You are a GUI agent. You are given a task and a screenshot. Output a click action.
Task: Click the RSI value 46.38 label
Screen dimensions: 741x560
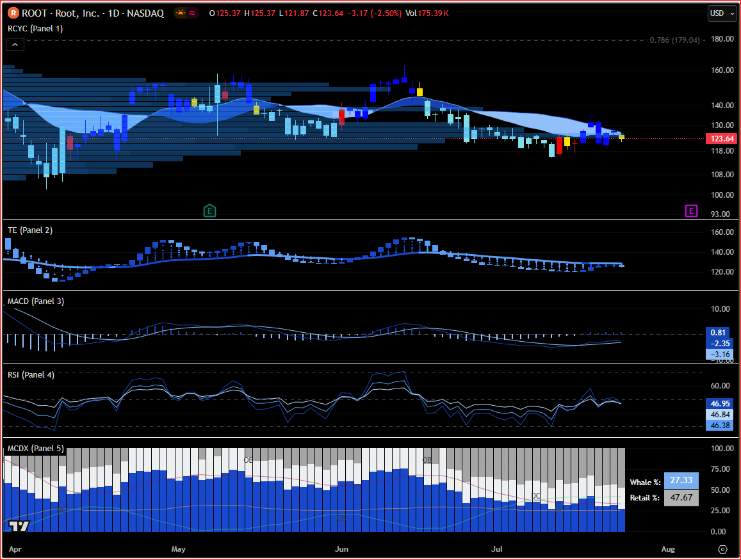coord(719,426)
